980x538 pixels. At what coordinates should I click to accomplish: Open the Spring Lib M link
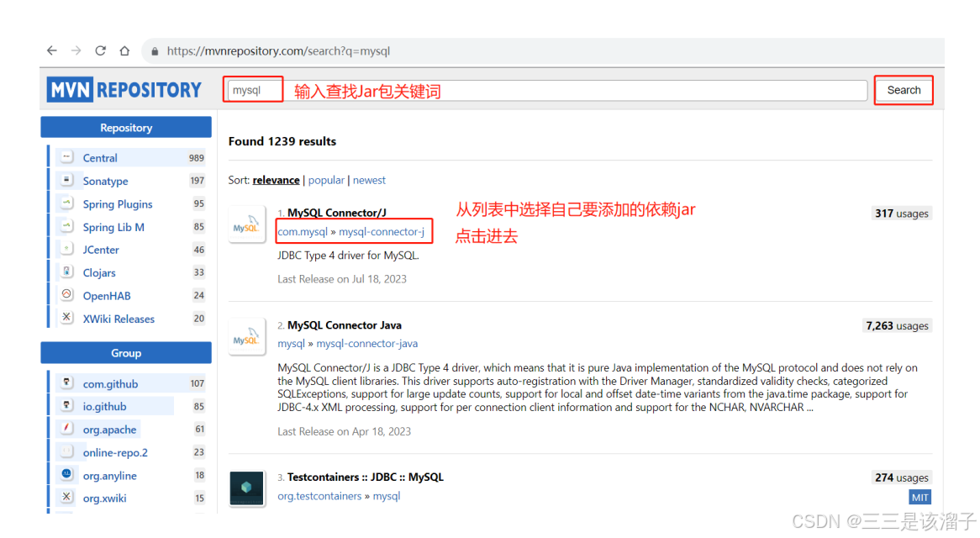pos(113,228)
